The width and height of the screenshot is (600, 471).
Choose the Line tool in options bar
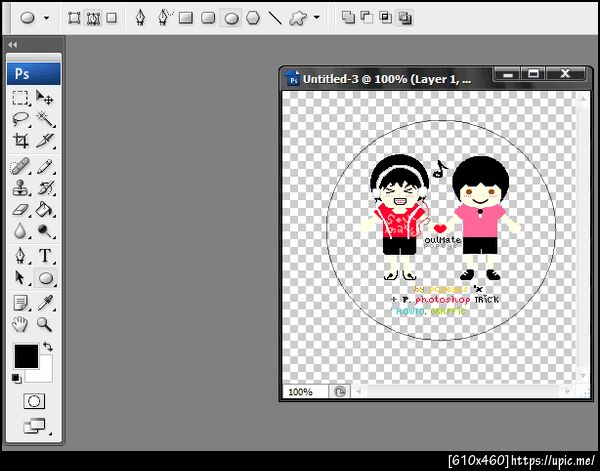click(x=275, y=18)
